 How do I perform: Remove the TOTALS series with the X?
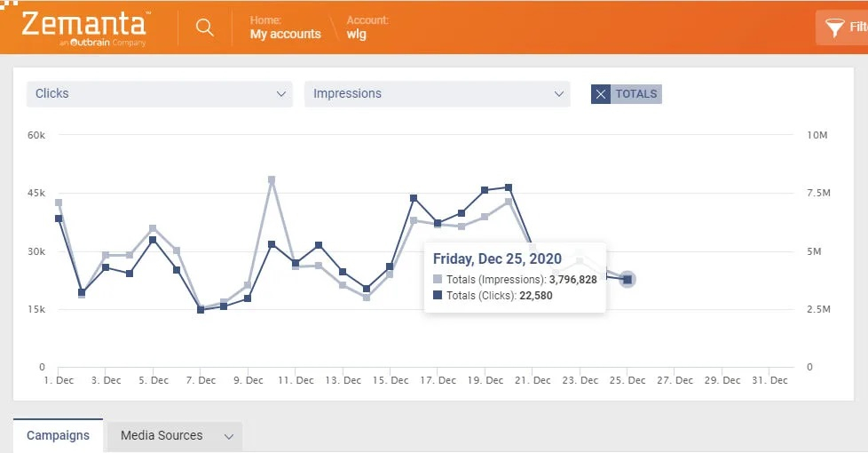click(x=601, y=94)
